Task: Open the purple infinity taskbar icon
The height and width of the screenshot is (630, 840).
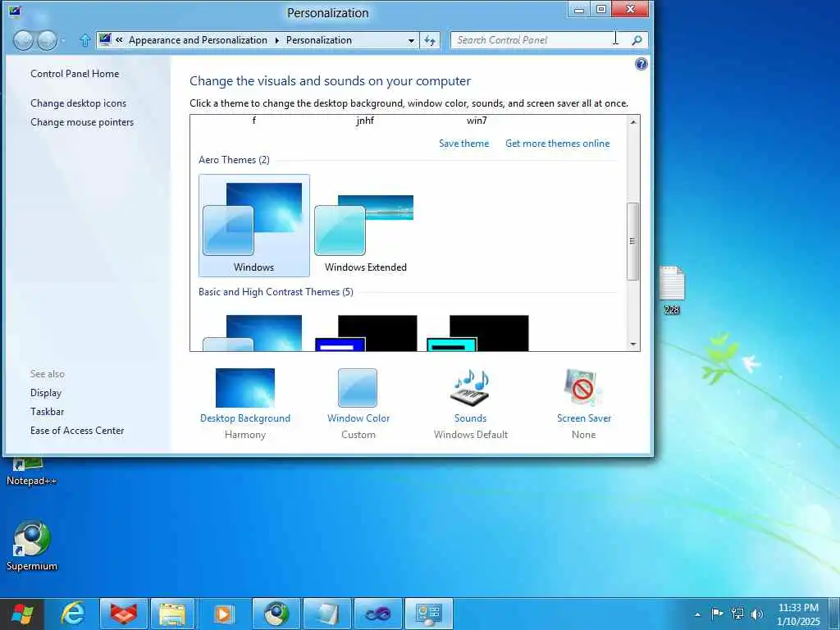Action: point(378,614)
